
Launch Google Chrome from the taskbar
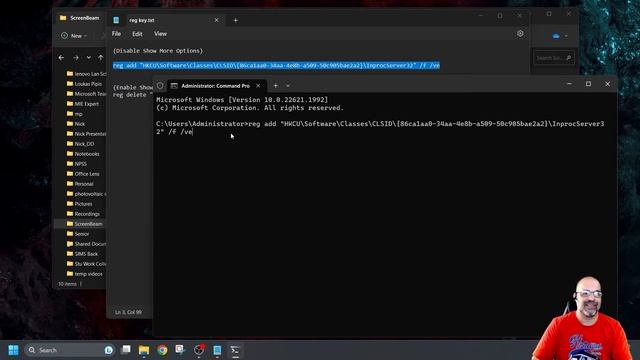(162, 350)
